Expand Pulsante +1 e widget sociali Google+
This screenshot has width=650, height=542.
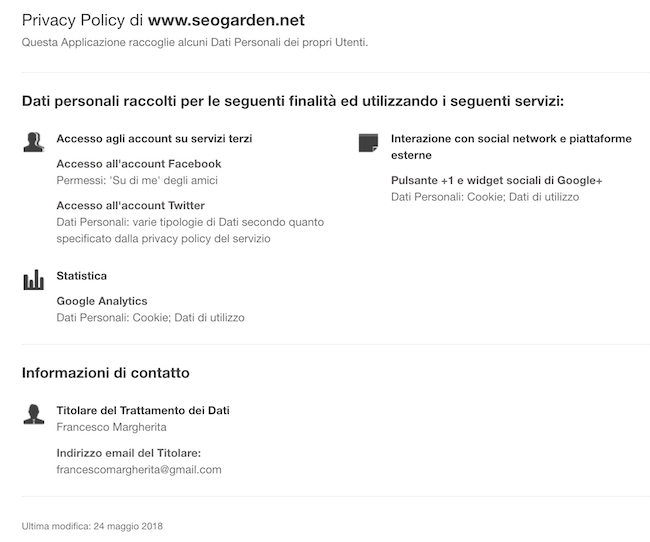tap(497, 180)
